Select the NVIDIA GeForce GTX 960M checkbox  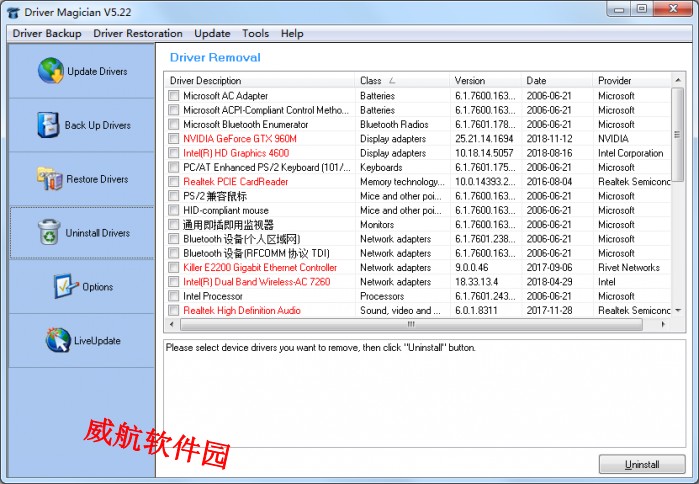point(174,138)
